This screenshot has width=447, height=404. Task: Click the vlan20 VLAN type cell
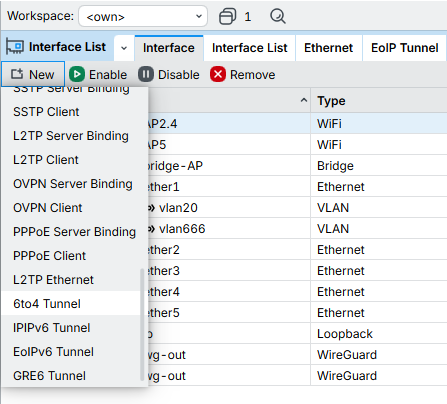[379, 208]
